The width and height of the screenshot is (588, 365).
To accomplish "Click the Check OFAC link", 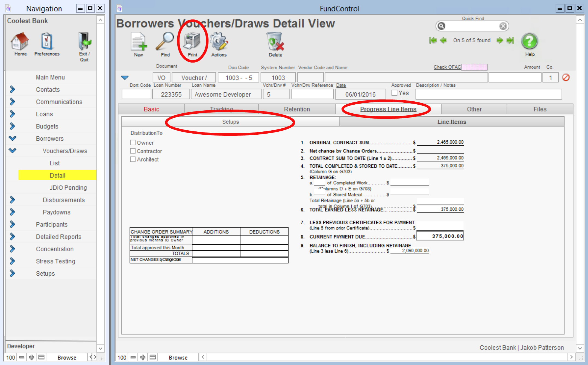I will tap(447, 67).
